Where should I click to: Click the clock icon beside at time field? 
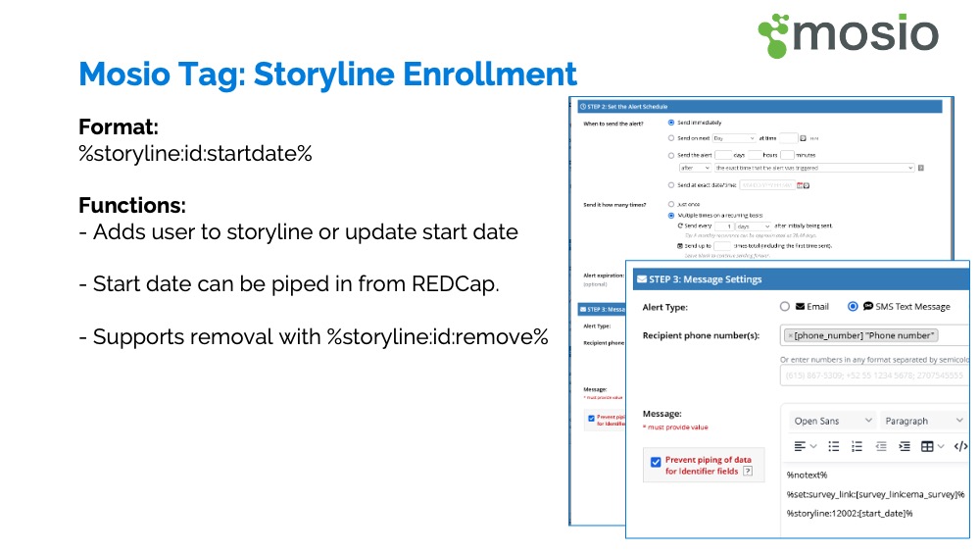pos(804,138)
